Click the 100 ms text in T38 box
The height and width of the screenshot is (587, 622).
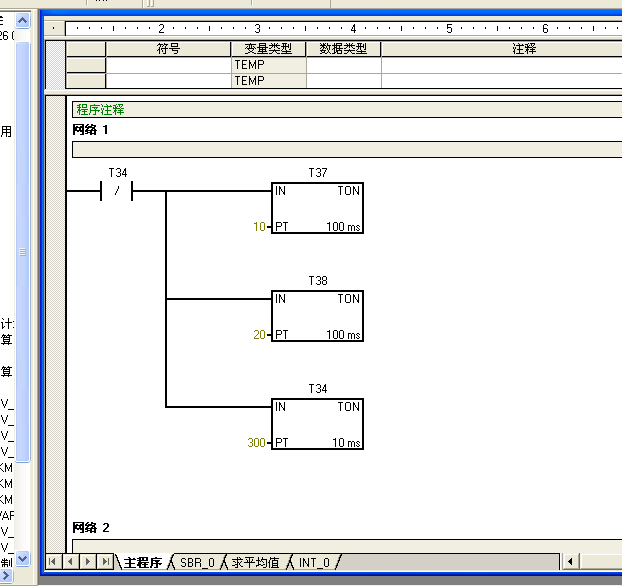[343, 334]
